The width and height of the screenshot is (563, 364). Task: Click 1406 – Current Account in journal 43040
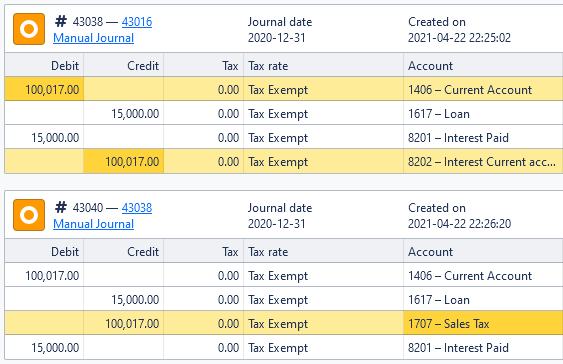coord(470,276)
